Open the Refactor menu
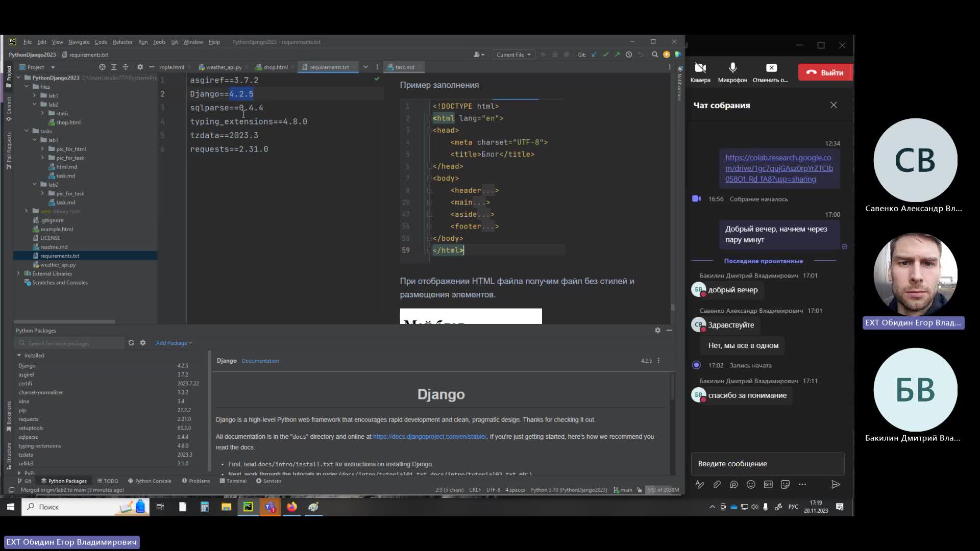 tap(122, 42)
